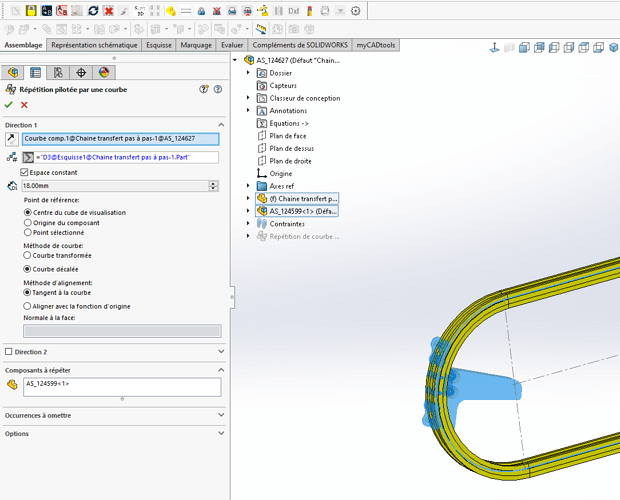This screenshot has width=620, height=500.
Task: Expand the Contraintes tree node
Action: [x=248, y=223]
